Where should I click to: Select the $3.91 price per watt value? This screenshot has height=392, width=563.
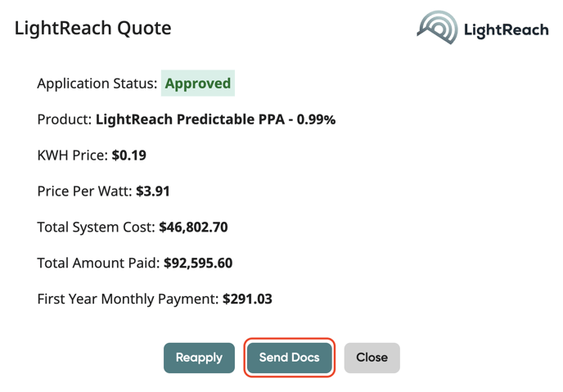click(x=152, y=191)
